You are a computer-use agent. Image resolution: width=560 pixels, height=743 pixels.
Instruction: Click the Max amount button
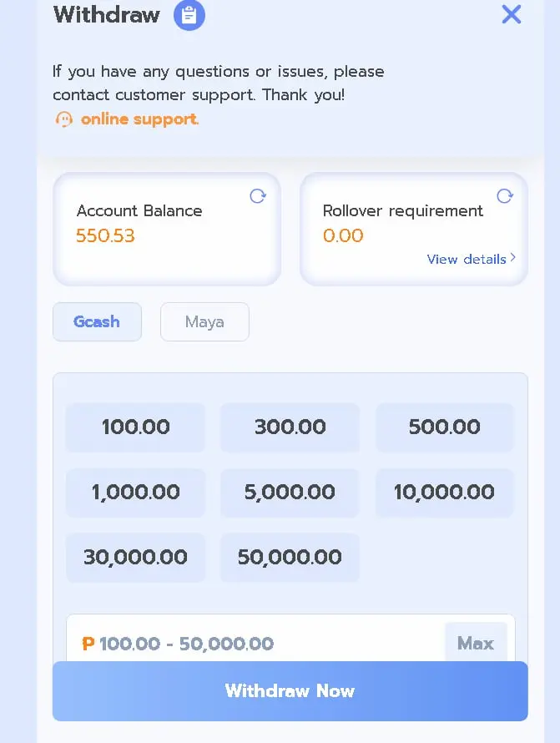point(476,643)
